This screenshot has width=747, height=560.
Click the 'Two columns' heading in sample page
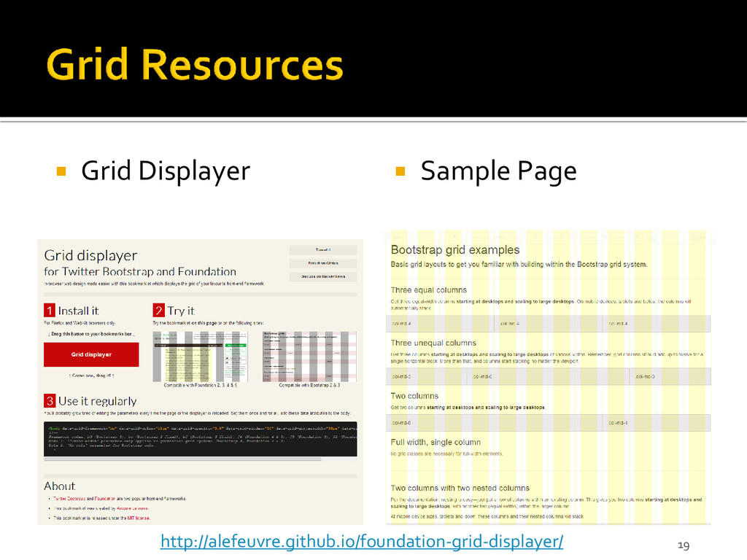click(414, 396)
